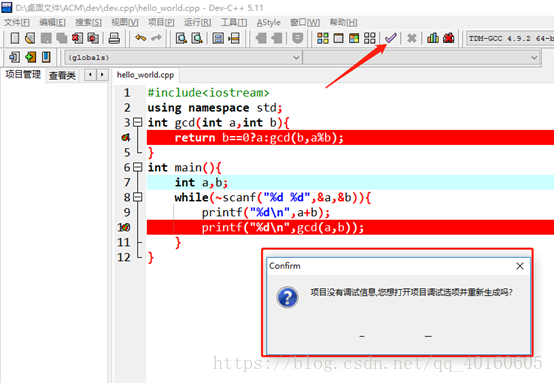Collapse the while loop fold at line 8
The width and height of the screenshot is (554, 383).
click(138, 197)
